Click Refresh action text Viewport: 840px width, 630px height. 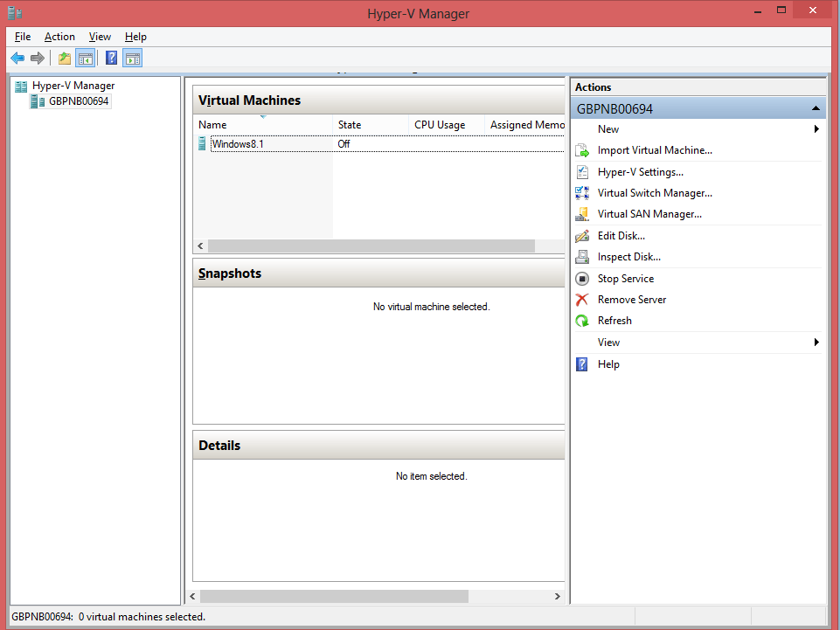pos(614,321)
